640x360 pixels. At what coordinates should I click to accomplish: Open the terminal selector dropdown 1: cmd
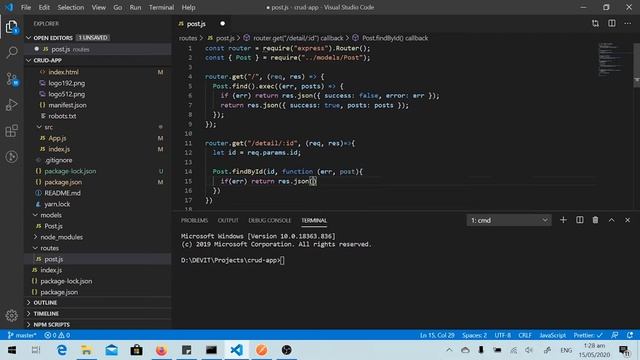click(x=509, y=220)
